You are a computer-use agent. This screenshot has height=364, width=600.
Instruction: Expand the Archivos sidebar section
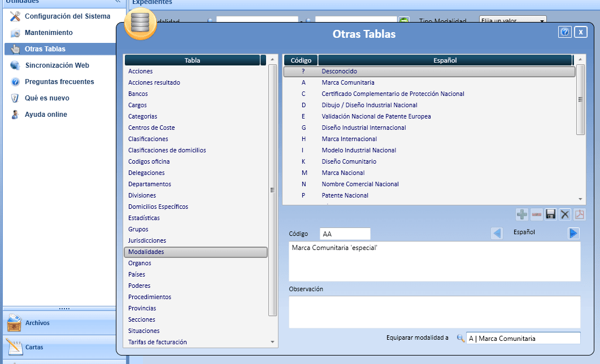click(59, 323)
